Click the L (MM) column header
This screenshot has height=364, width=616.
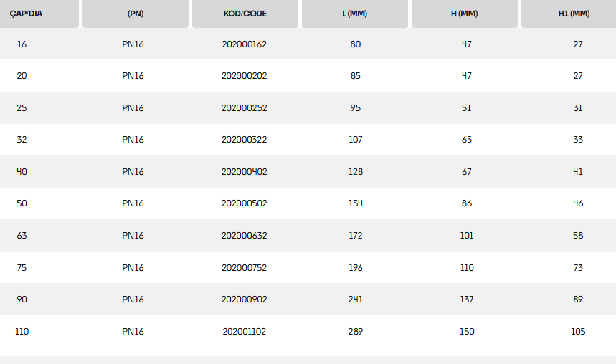(x=356, y=14)
